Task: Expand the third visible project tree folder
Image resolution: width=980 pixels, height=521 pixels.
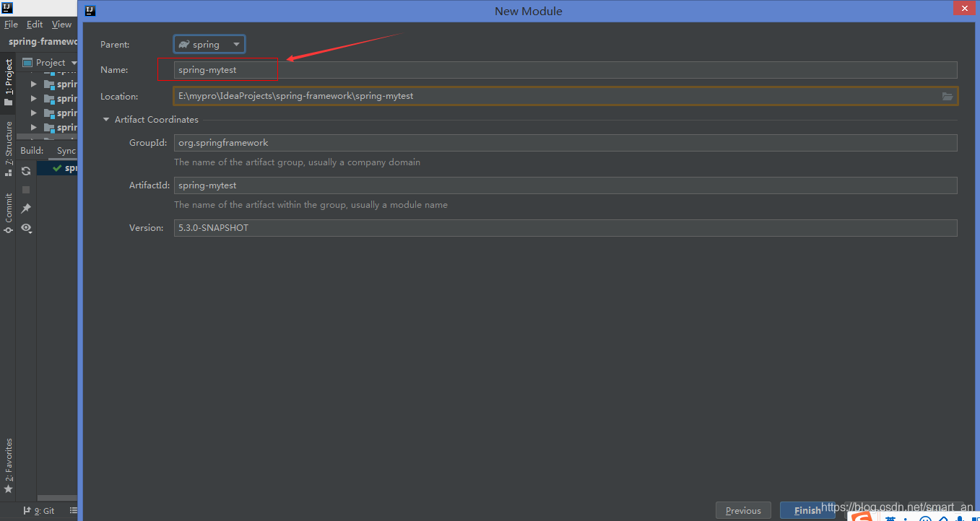Action: click(33, 113)
